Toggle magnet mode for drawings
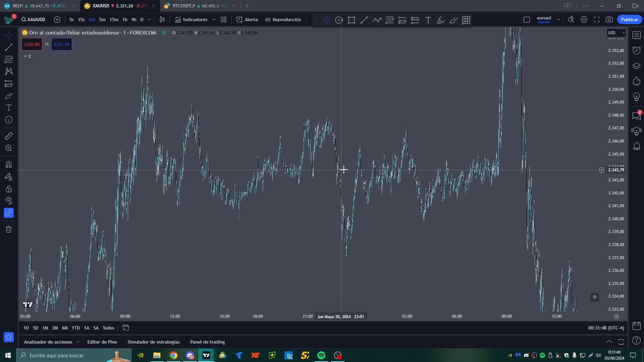The image size is (644, 362). pyautogui.click(x=9, y=165)
